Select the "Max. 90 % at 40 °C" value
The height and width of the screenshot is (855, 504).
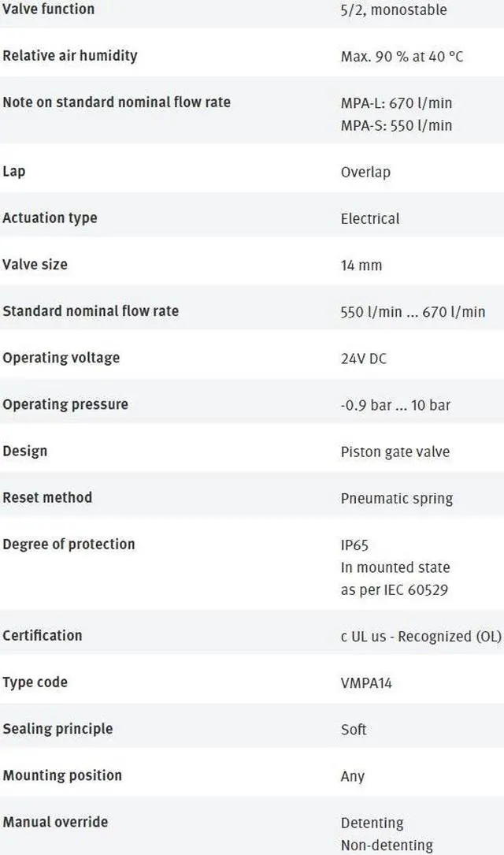tap(402, 58)
